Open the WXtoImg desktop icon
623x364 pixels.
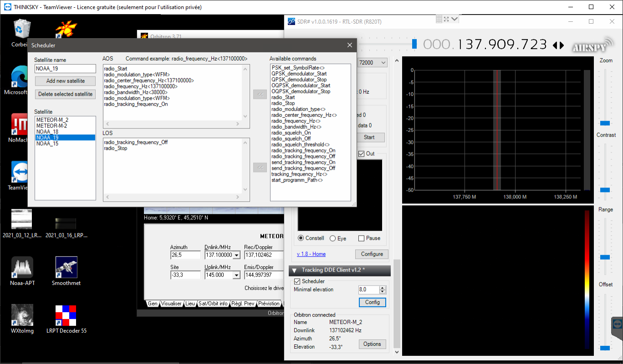click(22, 319)
